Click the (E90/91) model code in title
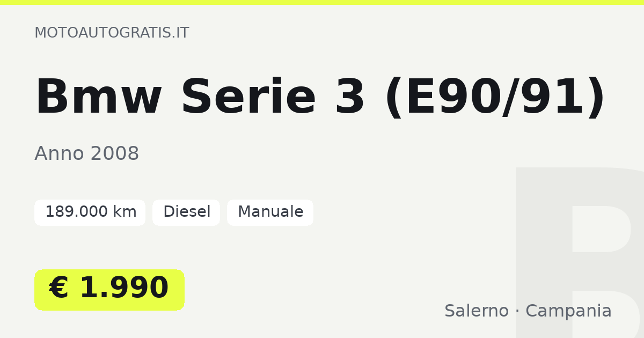 coord(495,98)
